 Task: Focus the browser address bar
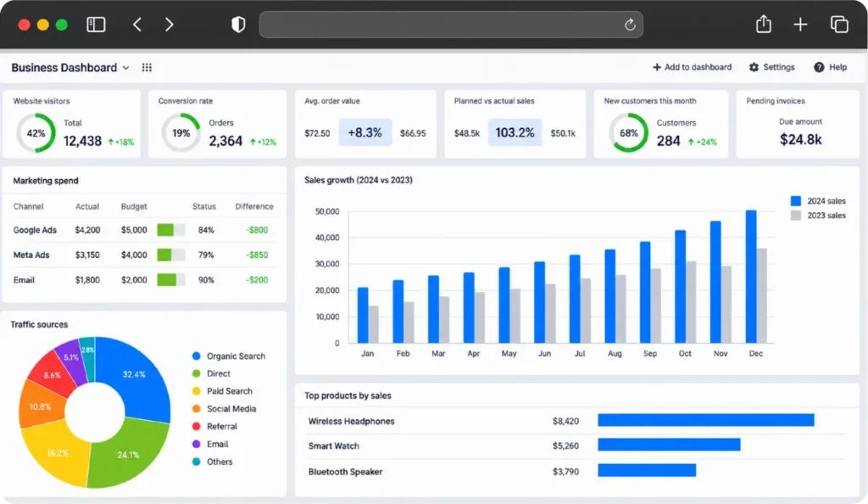pyautogui.click(x=451, y=25)
